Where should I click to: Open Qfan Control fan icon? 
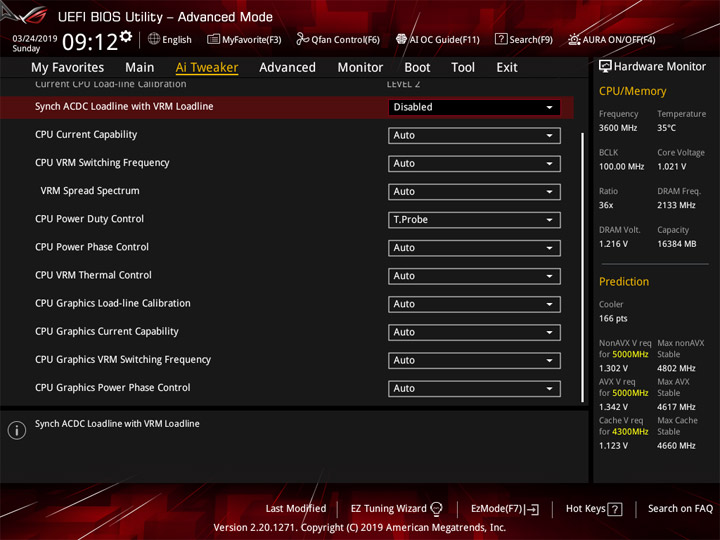point(302,39)
